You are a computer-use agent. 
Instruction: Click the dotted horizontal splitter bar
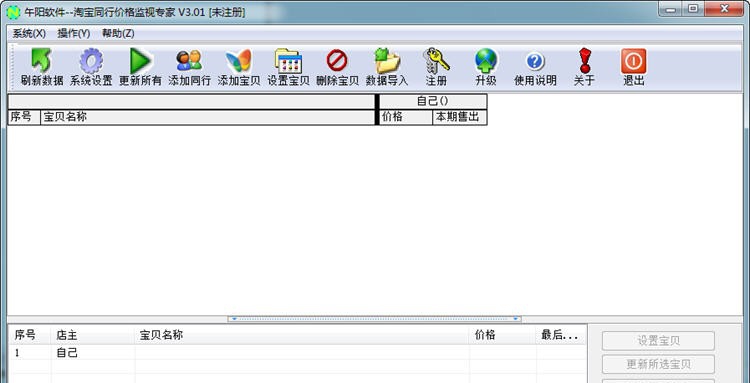tap(375, 318)
